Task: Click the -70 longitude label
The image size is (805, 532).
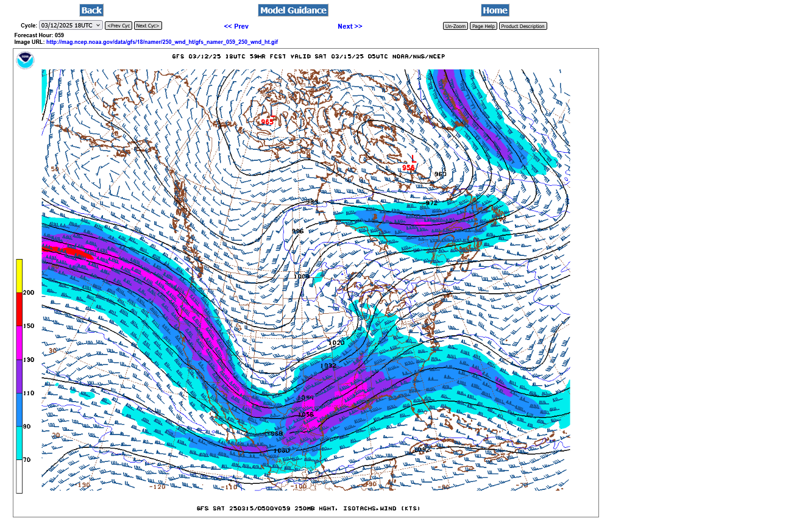Action: (522, 485)
